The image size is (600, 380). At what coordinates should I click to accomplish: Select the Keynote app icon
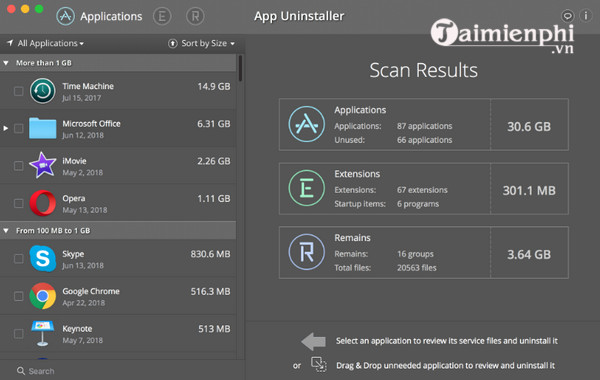[x=42, y=333]
